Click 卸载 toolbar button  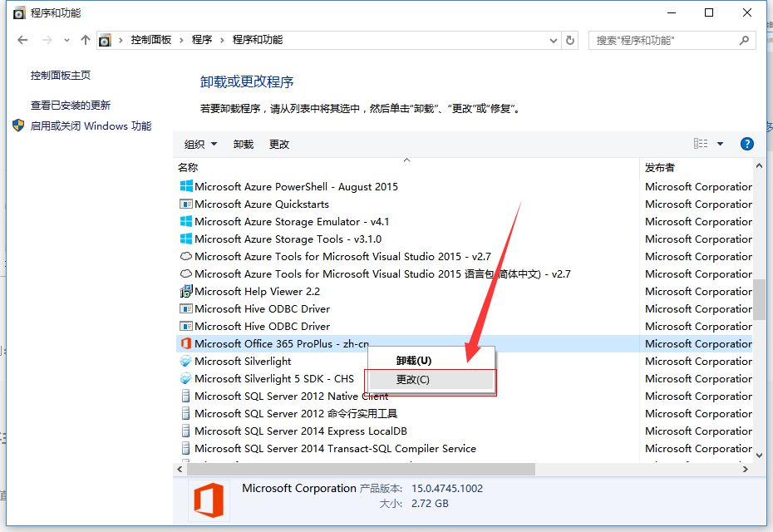[244, 144]
